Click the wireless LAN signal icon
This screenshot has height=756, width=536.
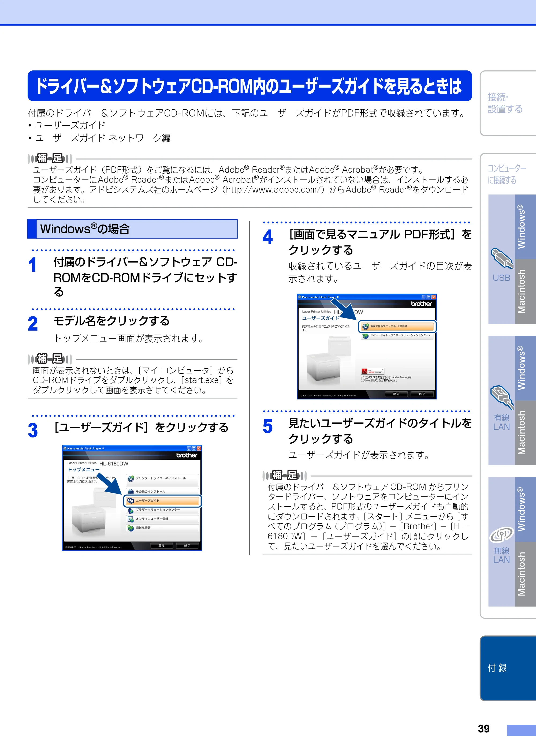(x=502, y=534)
